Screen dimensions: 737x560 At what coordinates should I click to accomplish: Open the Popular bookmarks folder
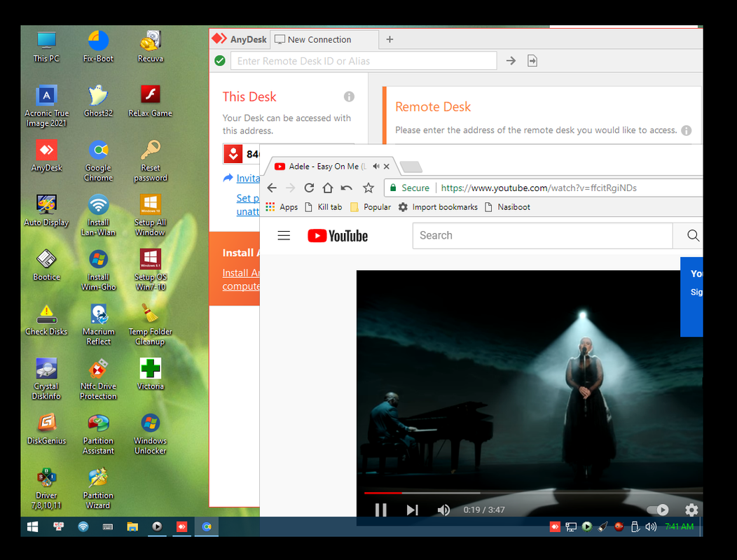(371, 206)
